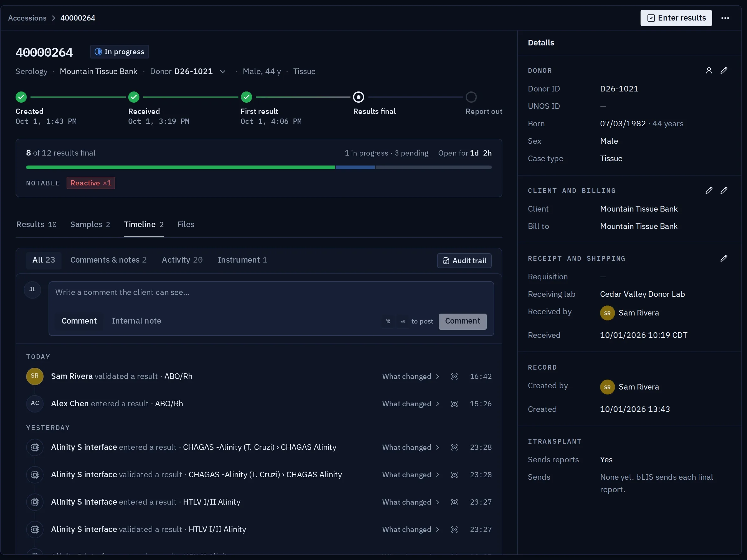Click instrument icon beside CHAGAS entered result
747x560 pixels.
35,447
